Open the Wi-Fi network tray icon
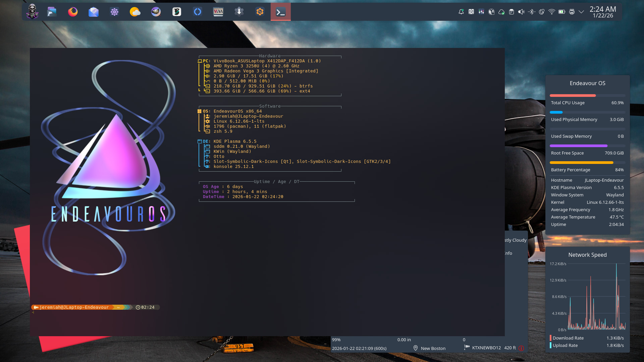Screen dimensions: 644x362 [552, 12]
